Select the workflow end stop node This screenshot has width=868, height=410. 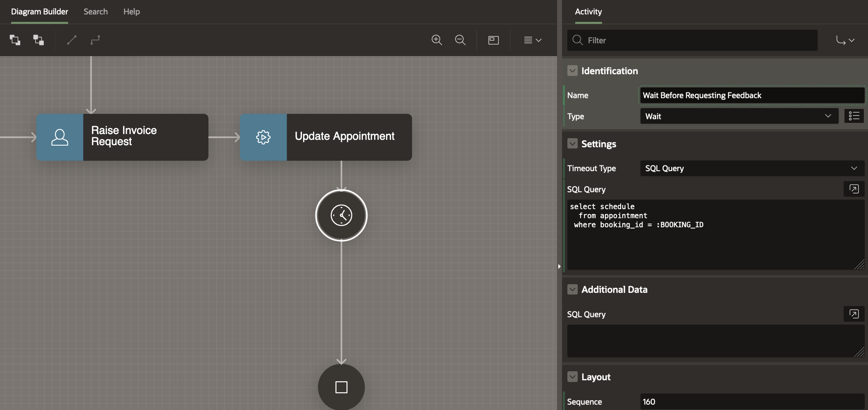(341, 387)
